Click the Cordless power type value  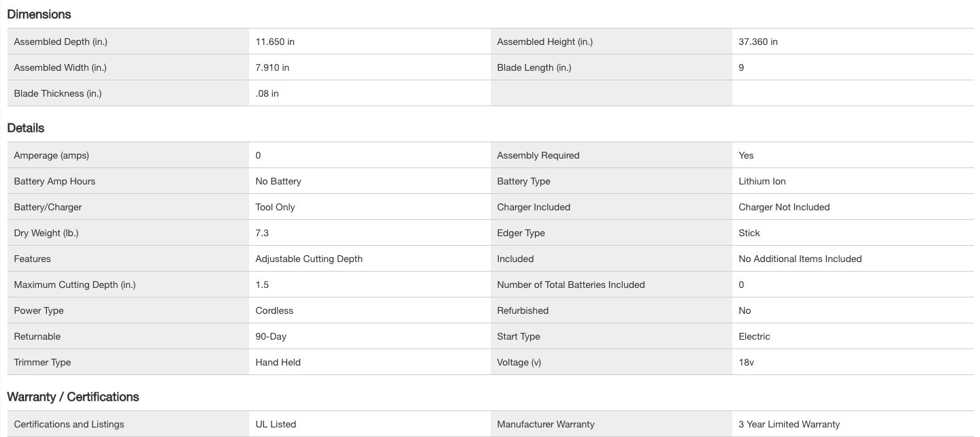click(x=274, y=310)
